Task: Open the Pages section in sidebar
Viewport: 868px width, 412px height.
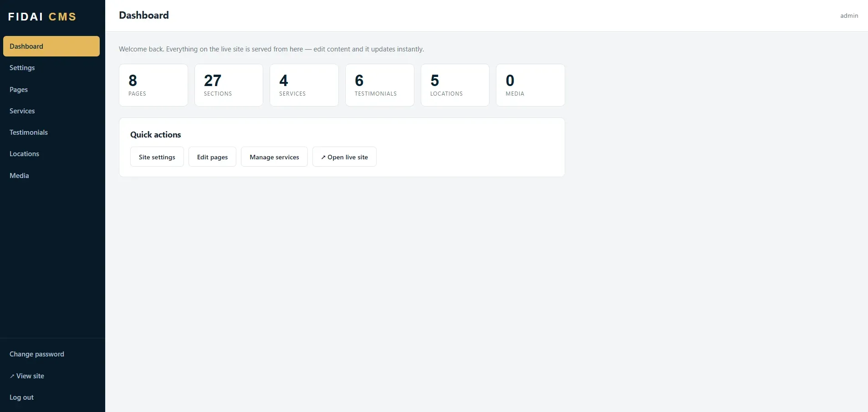Action: tap(51, 90)
